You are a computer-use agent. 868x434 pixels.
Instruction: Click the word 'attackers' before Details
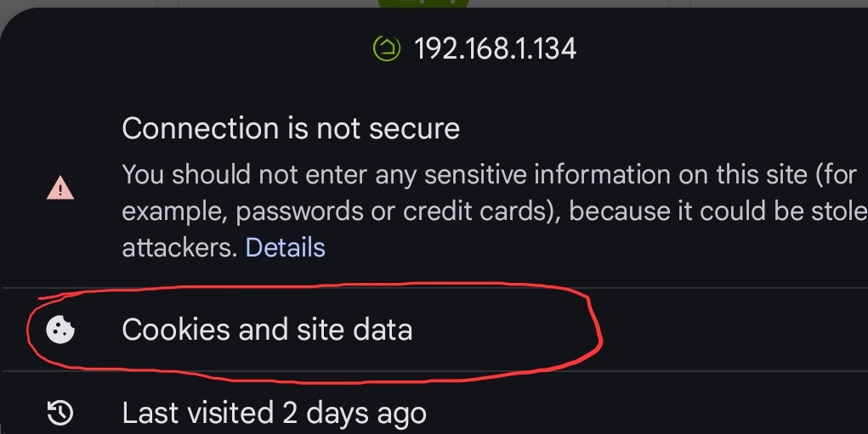(x=179, y=247)
